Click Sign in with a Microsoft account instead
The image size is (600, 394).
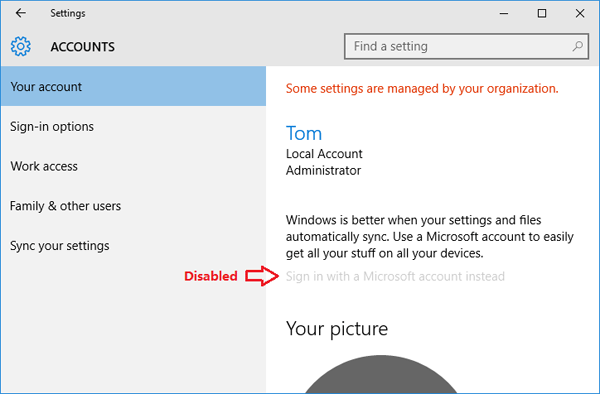[395, 276]
